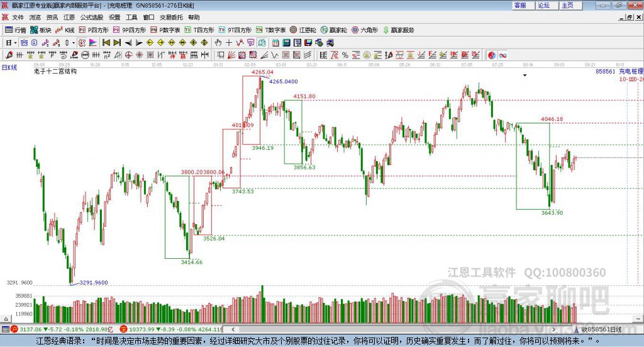Collapse volume panel with up-arrow button

[x=6, y=319]
